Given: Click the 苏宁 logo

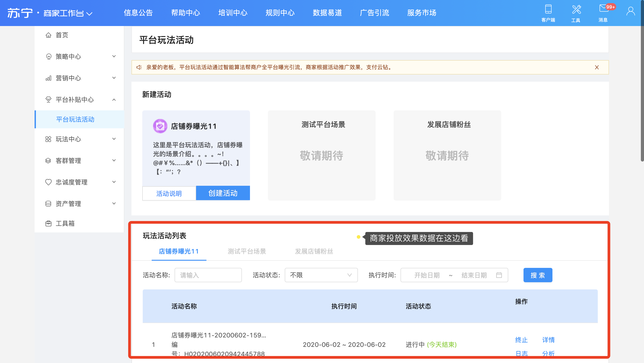Looking at the screenshot, I should (20, 13).
